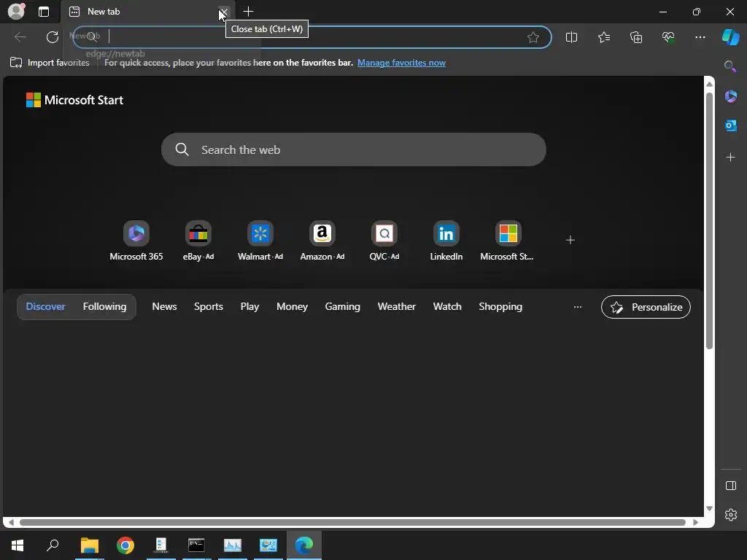
Task: Add this page to favorites star
Action: coord(533,37)
